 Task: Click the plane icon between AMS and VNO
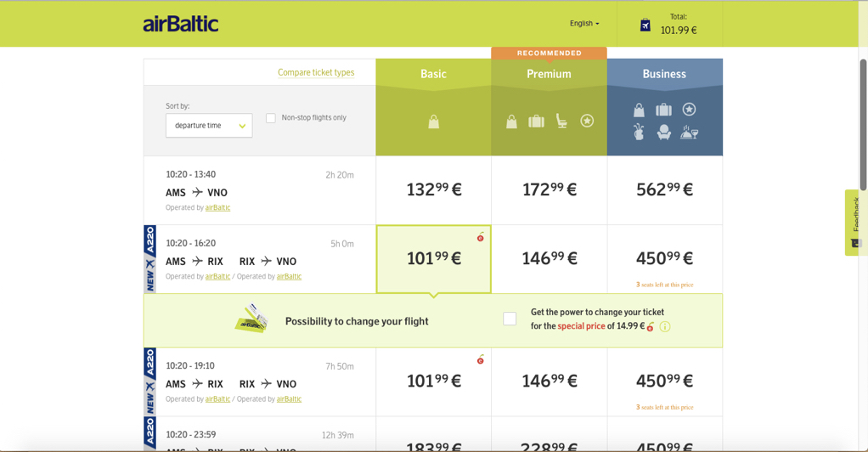point(198,192)
